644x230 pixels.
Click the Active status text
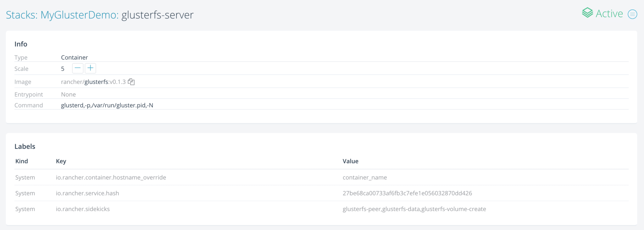pyautogui.click(x=609, y=14)
